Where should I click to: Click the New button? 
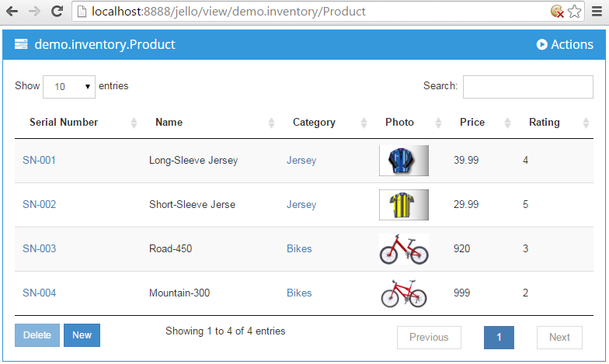coord(82,335)
